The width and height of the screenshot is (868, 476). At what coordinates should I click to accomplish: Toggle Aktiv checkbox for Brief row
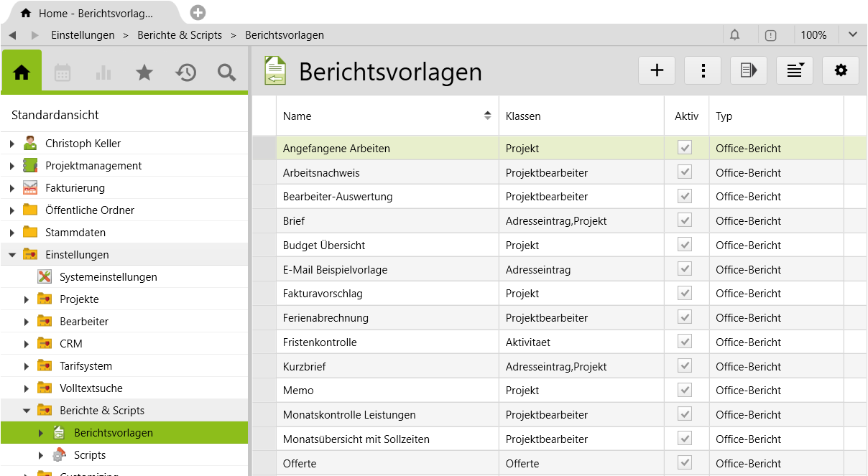coord(685,220)
